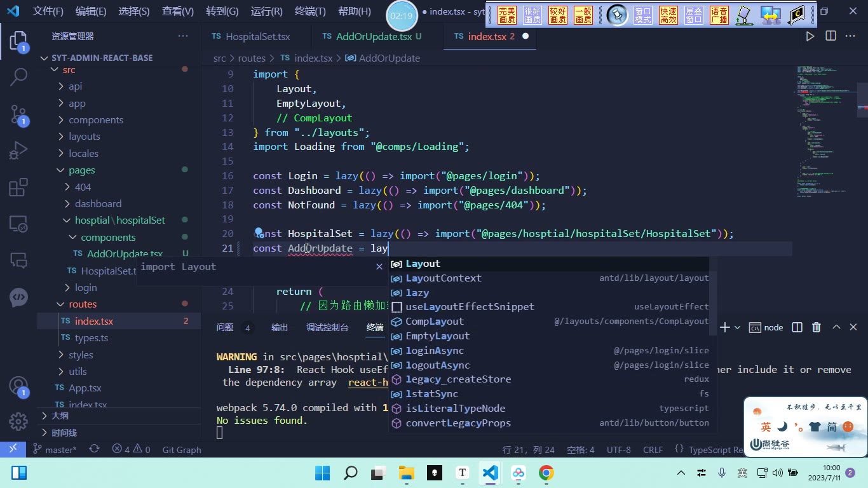Expand the components folder under src
The width and height of the screenshot is (868, 488).
[x=96, y=120]
